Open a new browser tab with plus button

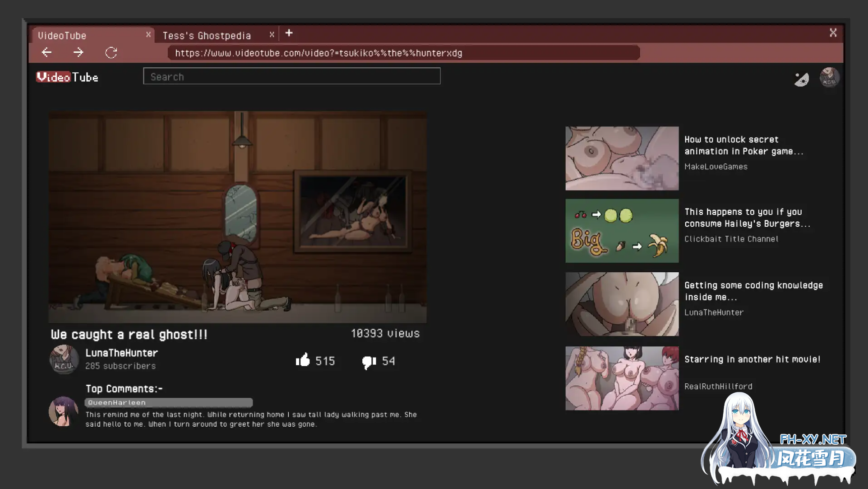pos(289,33)
